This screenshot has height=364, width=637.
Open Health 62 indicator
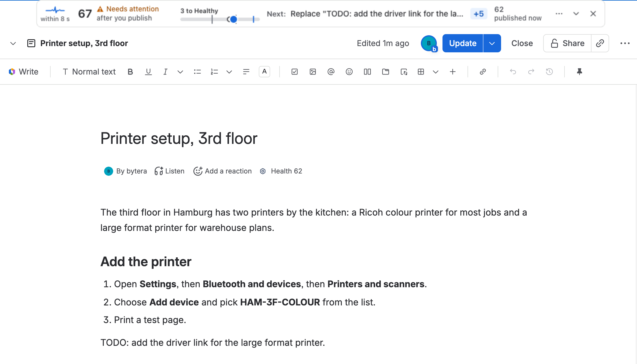pyautogui.click(x=281, y=171)
